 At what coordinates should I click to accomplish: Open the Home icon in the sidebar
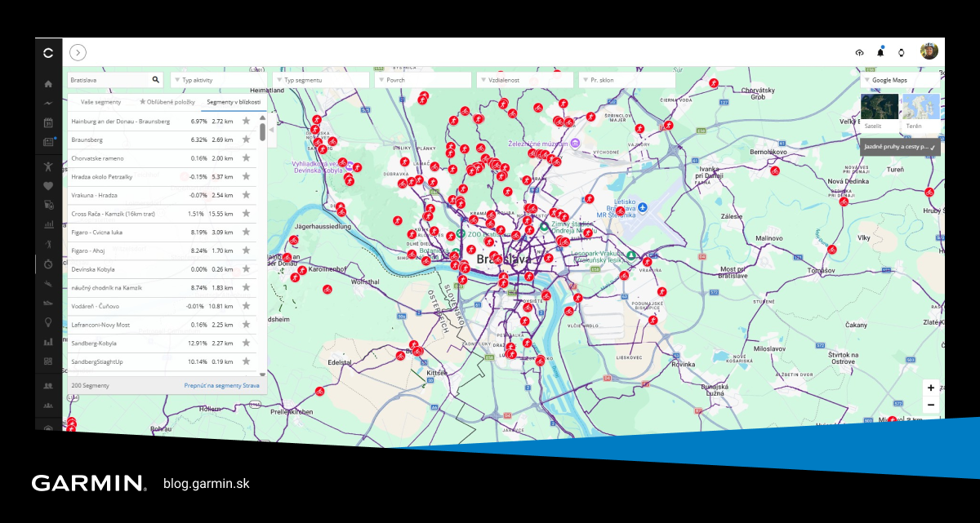48,84
